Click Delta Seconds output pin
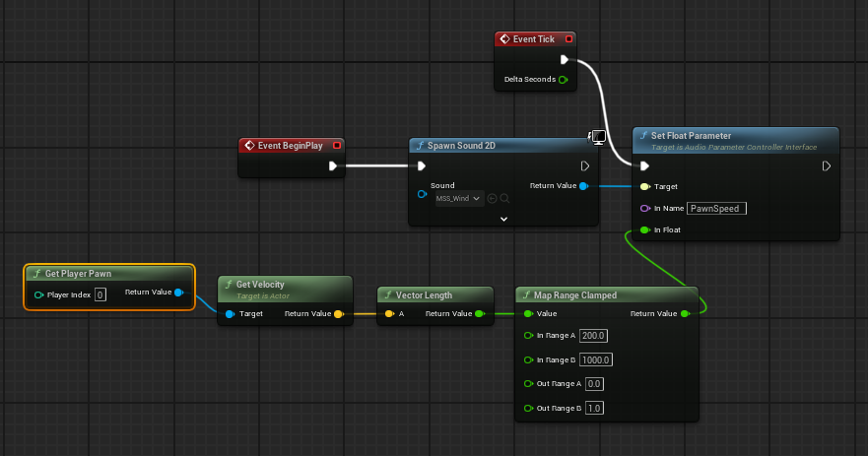 click(x=563, y=79)
